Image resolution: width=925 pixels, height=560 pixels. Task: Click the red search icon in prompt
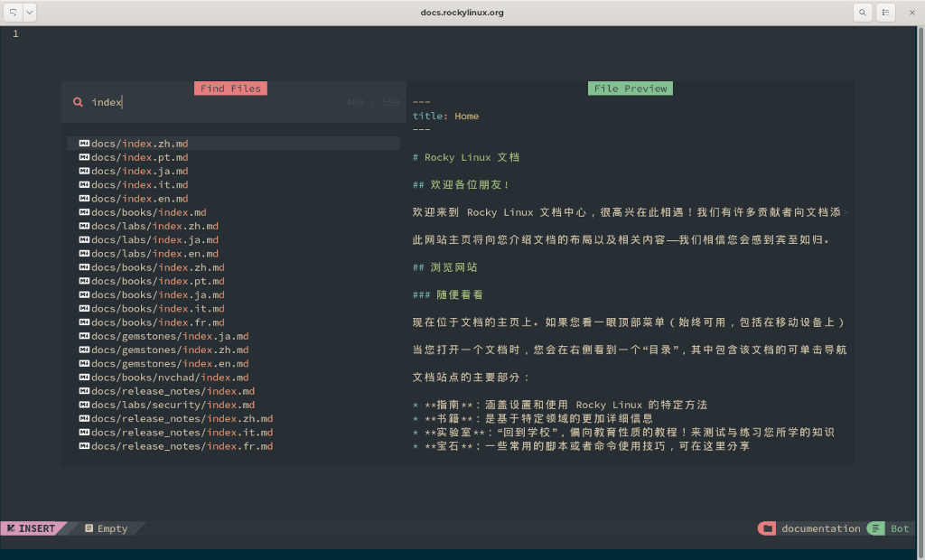79,102
